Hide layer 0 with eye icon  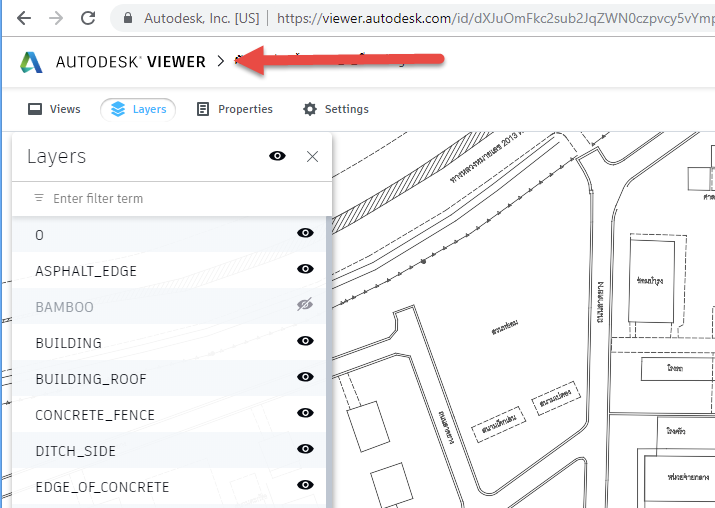click(x=305, y=233)
